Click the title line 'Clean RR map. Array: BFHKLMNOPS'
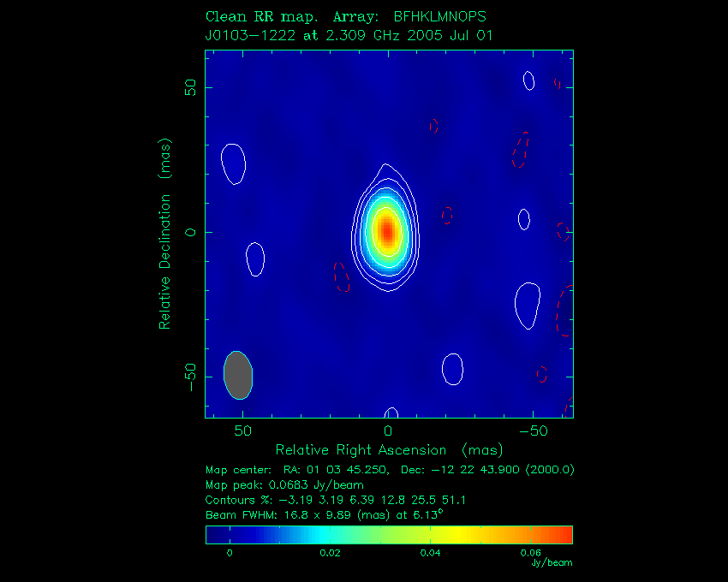 click(x=345, y=17)
